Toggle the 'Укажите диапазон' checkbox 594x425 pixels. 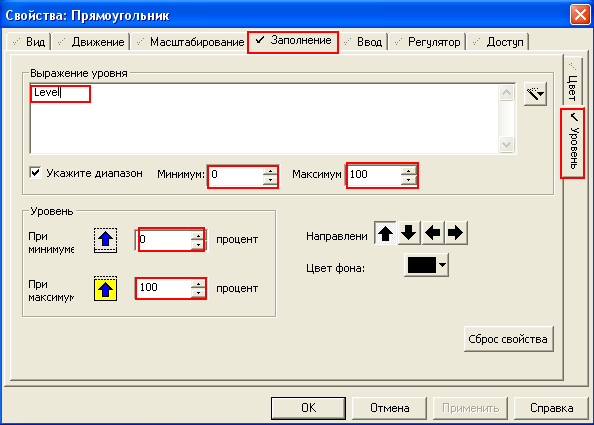point(36,173)
